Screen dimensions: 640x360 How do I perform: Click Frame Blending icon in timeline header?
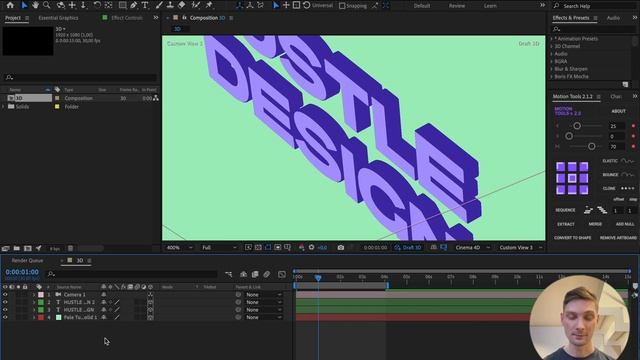click(x=255, y=274)
